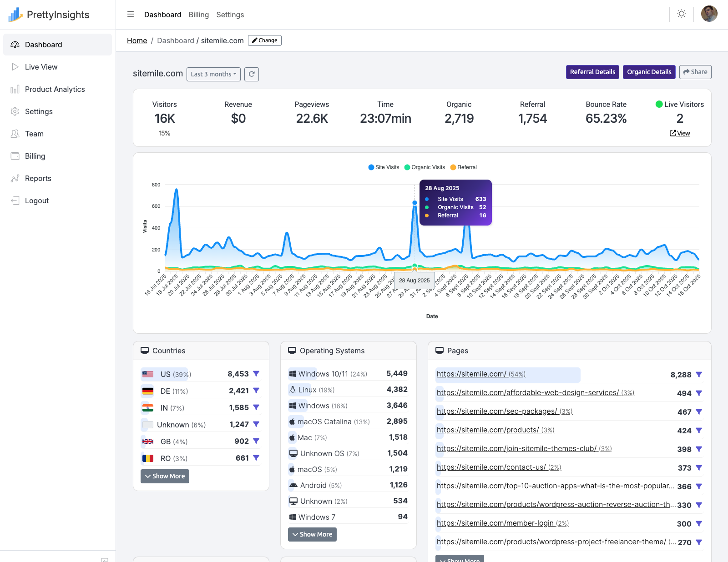728x562 pixels.
Task: Click filter icon for seo-packages page
Action: point(699,412)
